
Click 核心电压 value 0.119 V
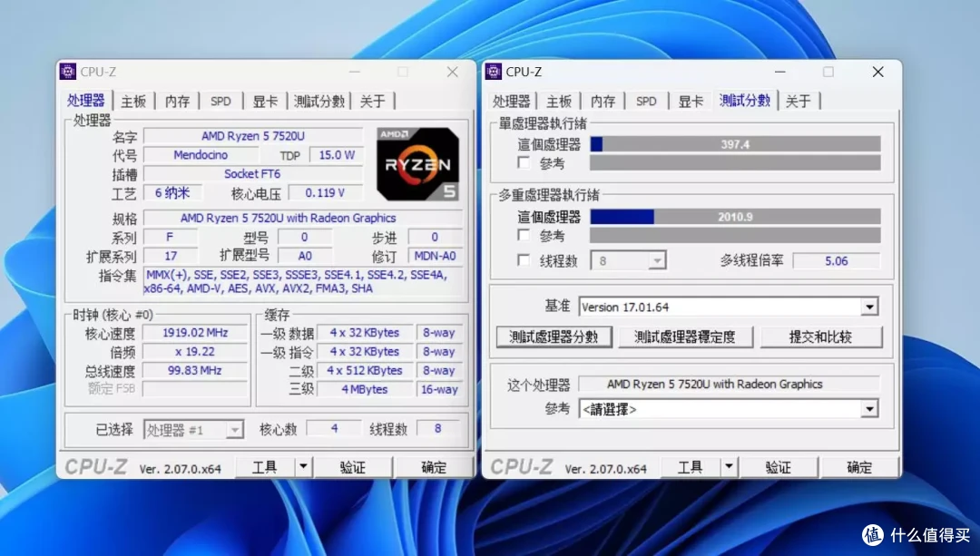325,193
